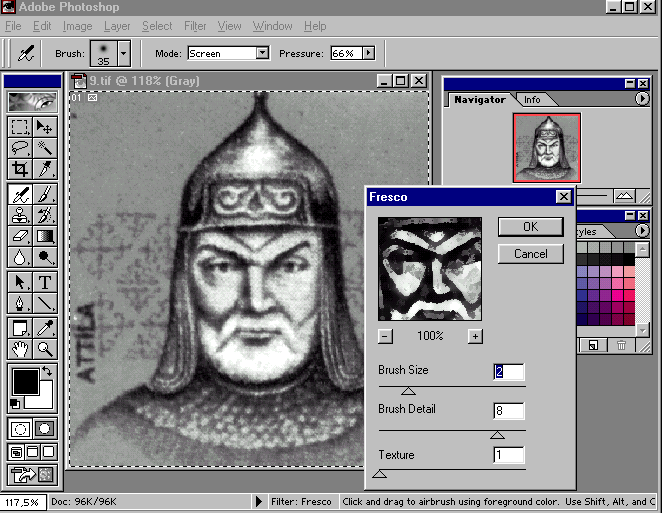Image resolution: width=662 pixels, height=513 pixels.
Task: Click the Brush Size slider handle
Action: pyautogui.click(x=408, y=391)
